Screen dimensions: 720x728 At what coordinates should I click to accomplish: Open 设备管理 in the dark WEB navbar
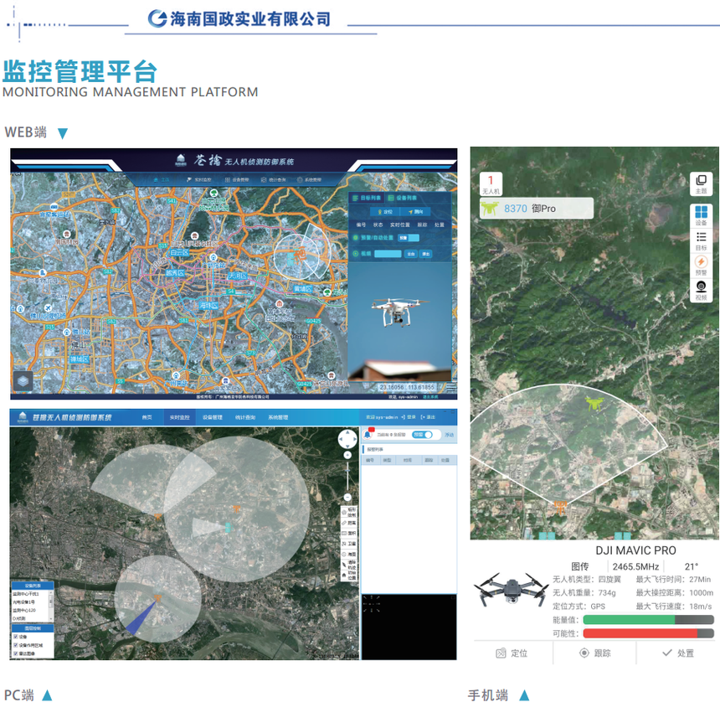click(x=237, y=179)
